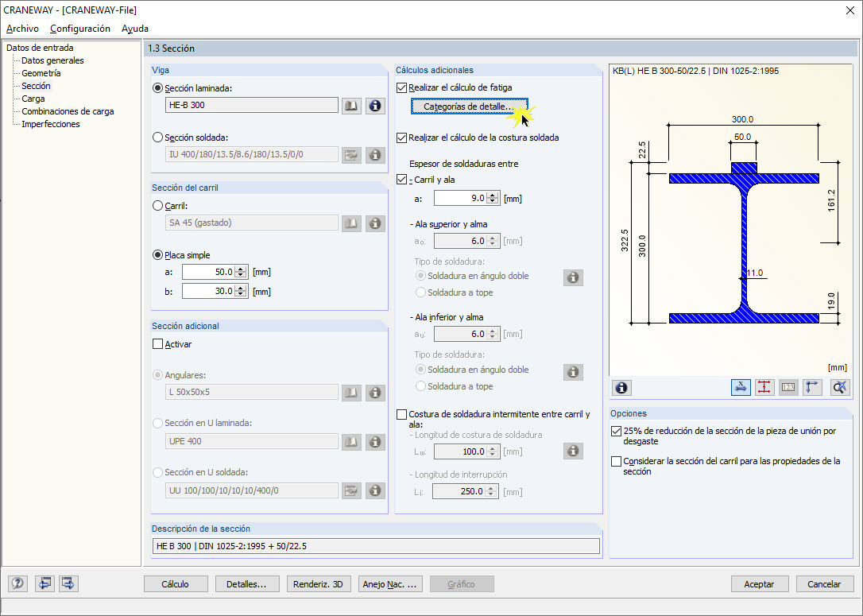
Task: Click Placa simple a value field
Action: [208, 272]
